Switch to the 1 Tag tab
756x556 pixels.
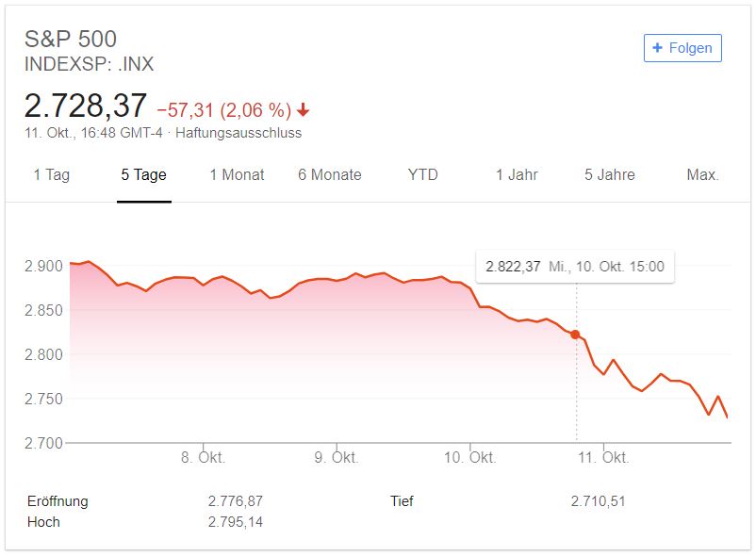pos(51,174)
